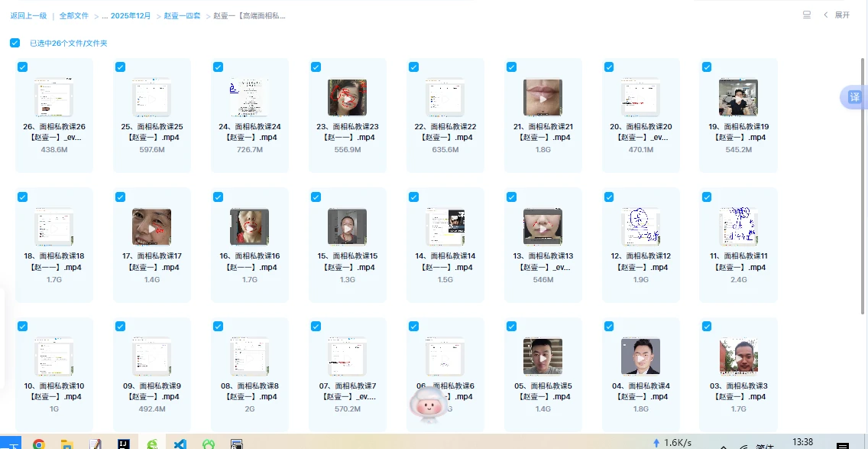Launch Visual Studio Code from the taskbar
The width and height of the screenshot is (868, 449).
click(180, 444)
